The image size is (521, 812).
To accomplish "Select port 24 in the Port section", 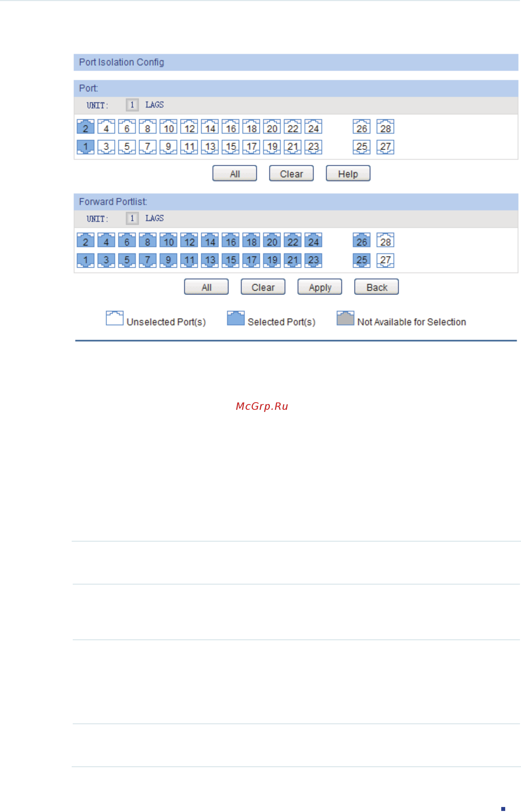I will tap(313, 126).
